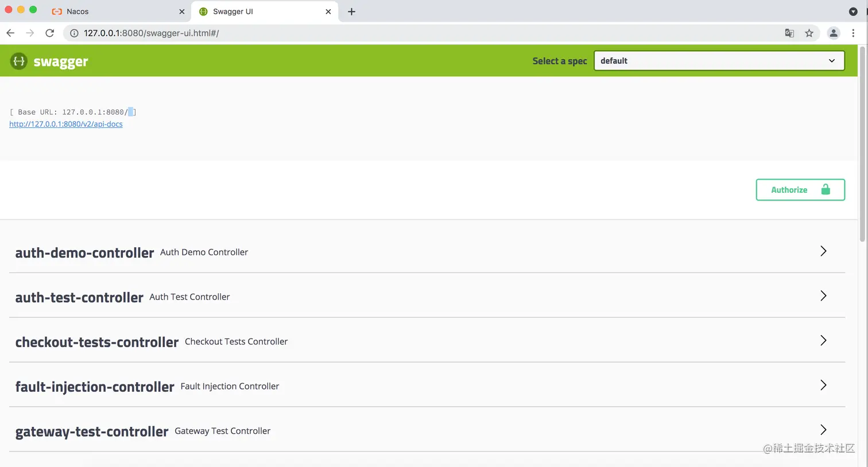Open the tab search dropdown arrow

click(853, 11)
